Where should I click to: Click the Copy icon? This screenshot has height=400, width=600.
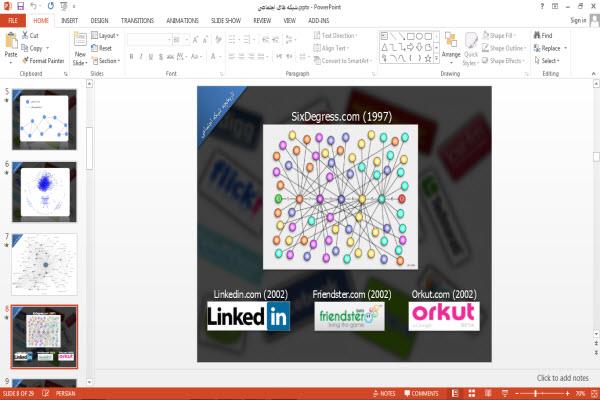click(25, 48)
